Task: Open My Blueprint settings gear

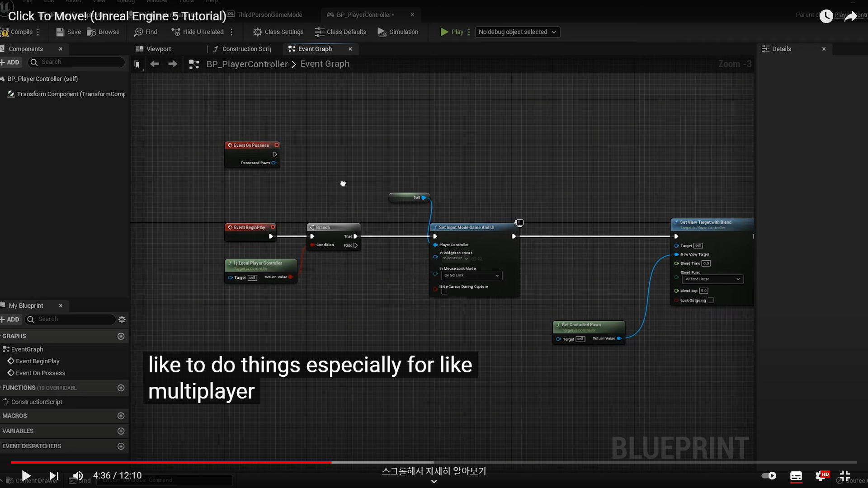Action: point(122,319)
